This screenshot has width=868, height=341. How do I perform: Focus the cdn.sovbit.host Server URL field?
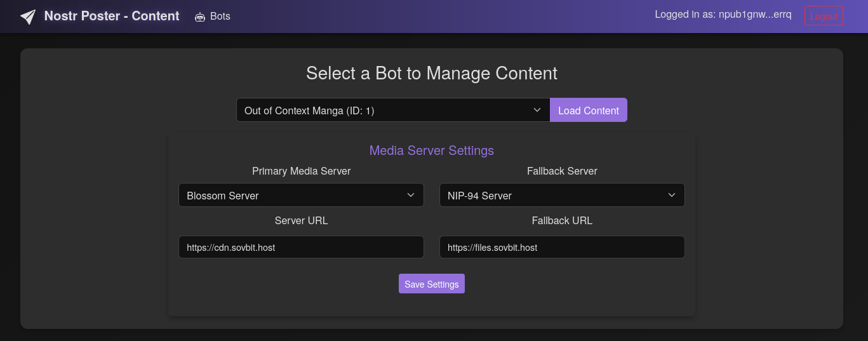click(301, 247)
